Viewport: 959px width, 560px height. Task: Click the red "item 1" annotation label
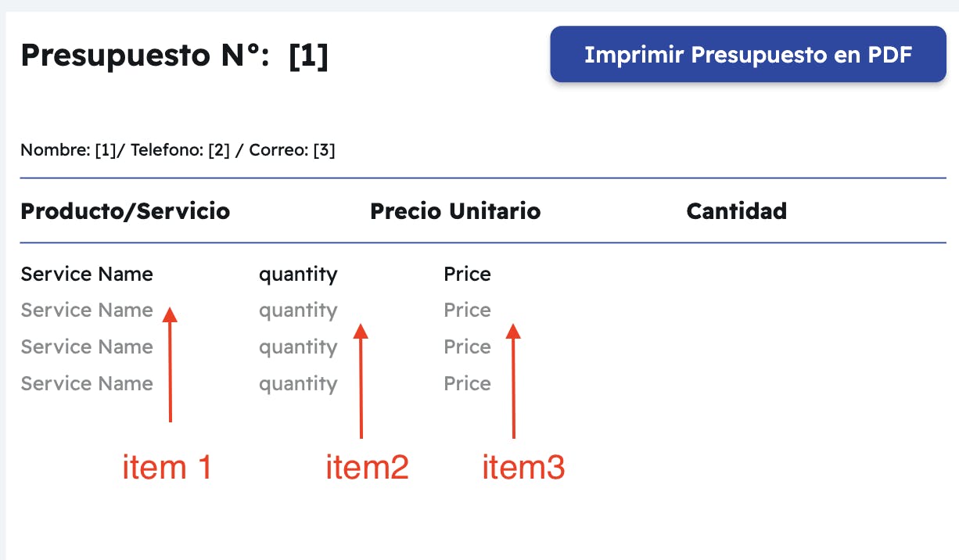(x=167, y=468)
